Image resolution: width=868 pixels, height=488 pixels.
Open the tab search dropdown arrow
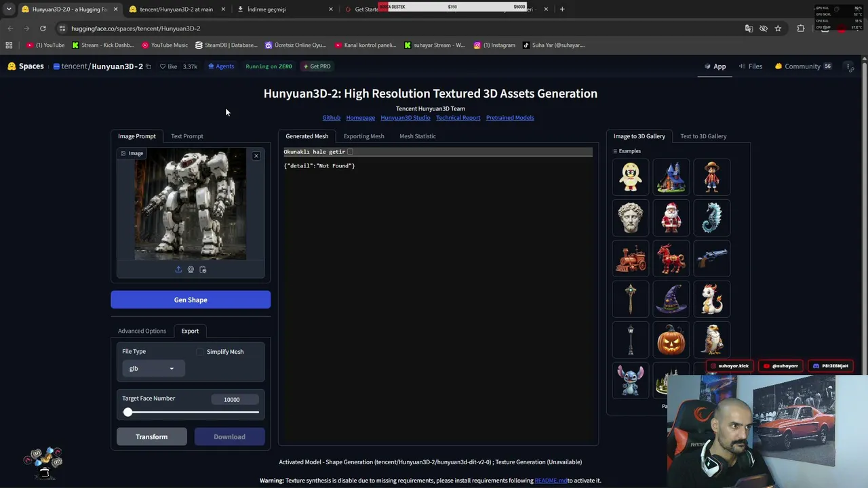[x=9, y=9]
